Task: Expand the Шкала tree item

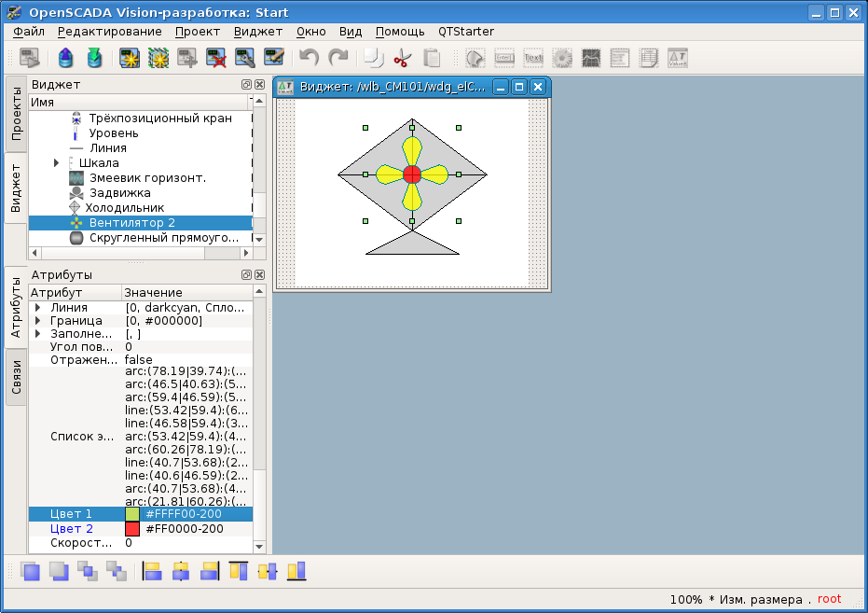Action: (x=57, y=163)
